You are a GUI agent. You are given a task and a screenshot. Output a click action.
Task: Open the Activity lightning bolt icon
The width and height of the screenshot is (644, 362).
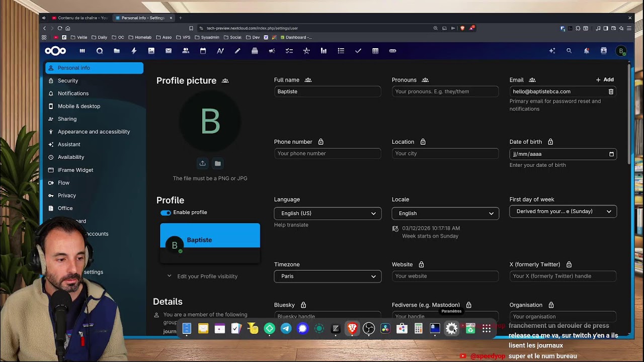pyautogui.click(x=134, y=51)
